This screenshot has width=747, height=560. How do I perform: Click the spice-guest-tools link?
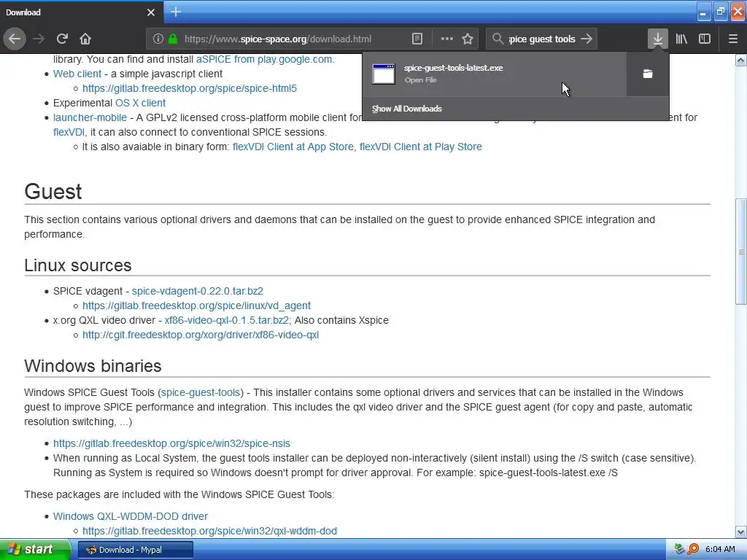(201, 392)
